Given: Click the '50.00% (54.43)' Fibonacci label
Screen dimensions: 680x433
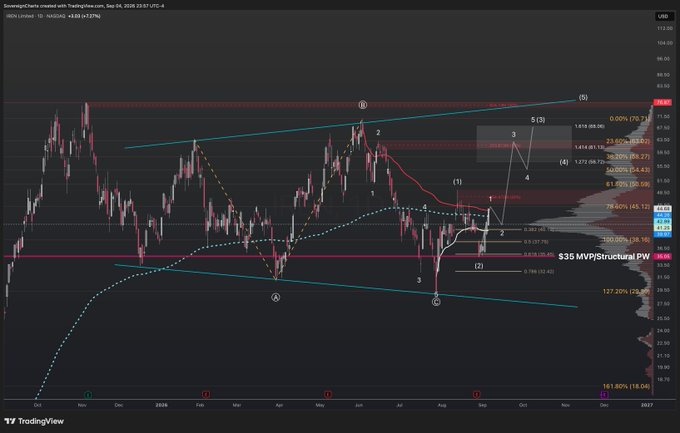Looking at the screenshot, I should [x=628, y=170].
